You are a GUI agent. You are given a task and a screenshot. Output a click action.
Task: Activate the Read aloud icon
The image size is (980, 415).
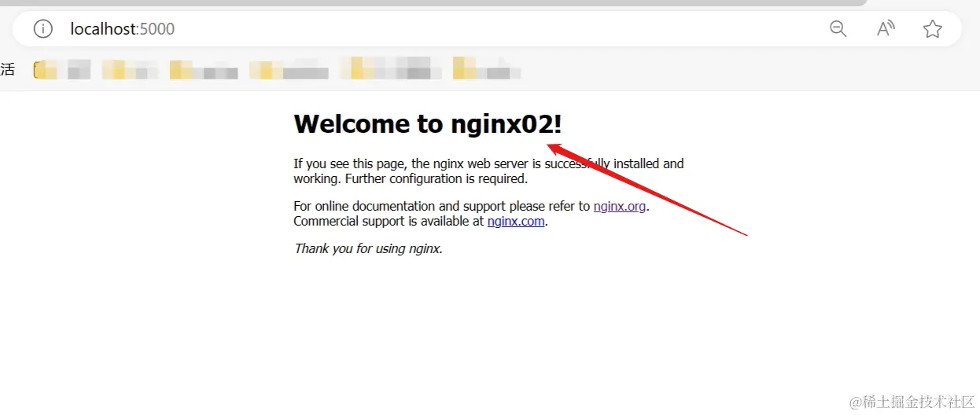coord(886,29)
